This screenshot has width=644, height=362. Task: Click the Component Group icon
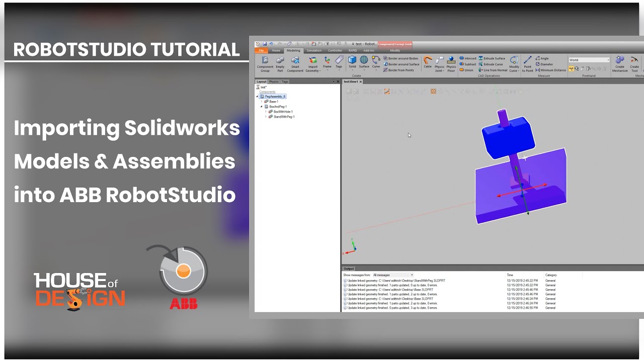coord(265,60)
